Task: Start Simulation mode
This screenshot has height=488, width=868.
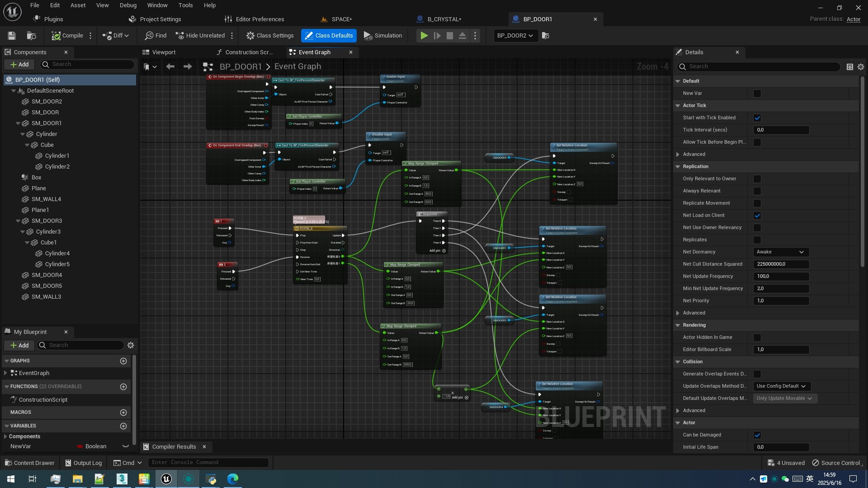Action: pyautogui.click(x=383, y=36)
